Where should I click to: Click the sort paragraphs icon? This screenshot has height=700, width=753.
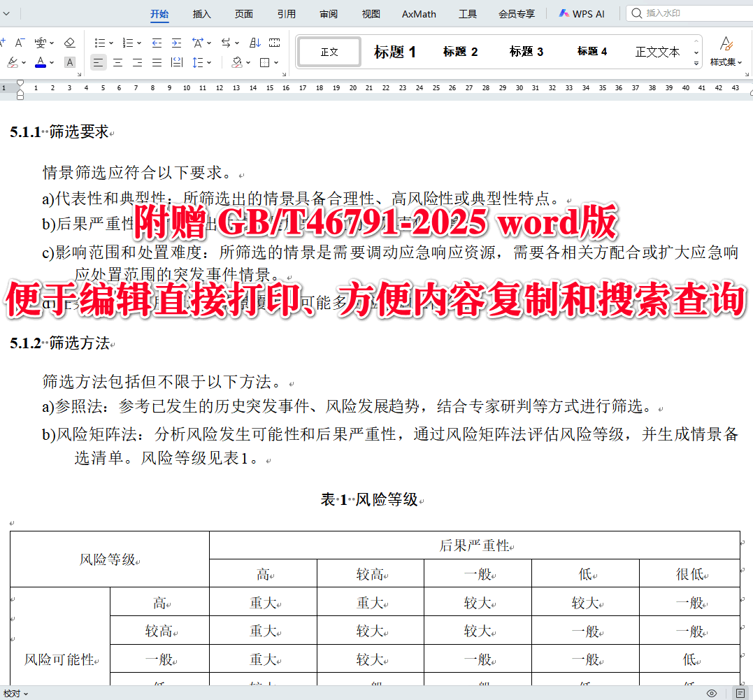pyautogui.click(x=254, y=42)
